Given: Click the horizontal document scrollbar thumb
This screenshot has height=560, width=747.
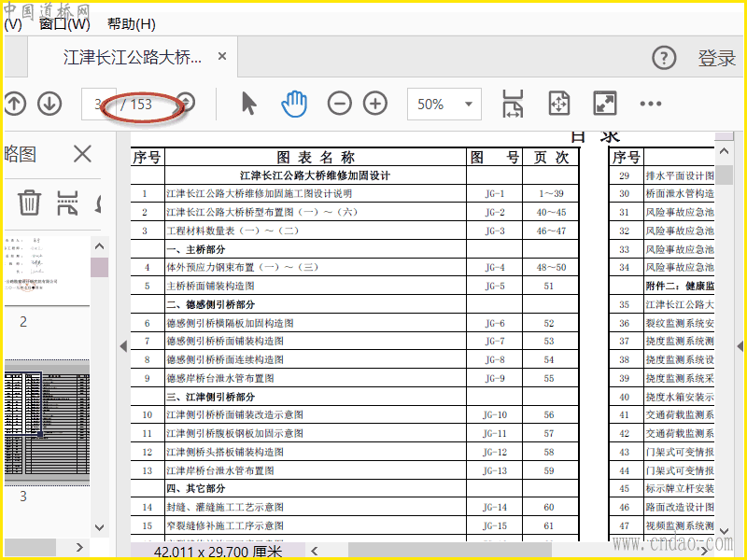Looking at the screenshot, I should click(x=450, y=551).
